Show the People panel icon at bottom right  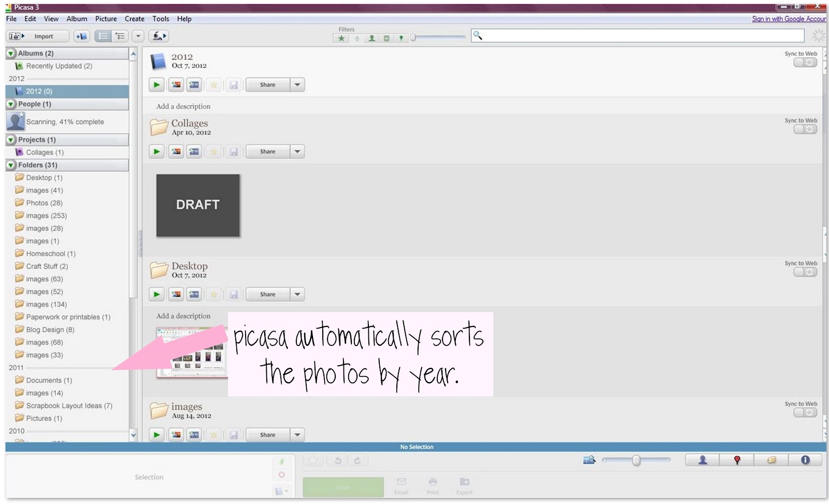[x=703, y=460]
